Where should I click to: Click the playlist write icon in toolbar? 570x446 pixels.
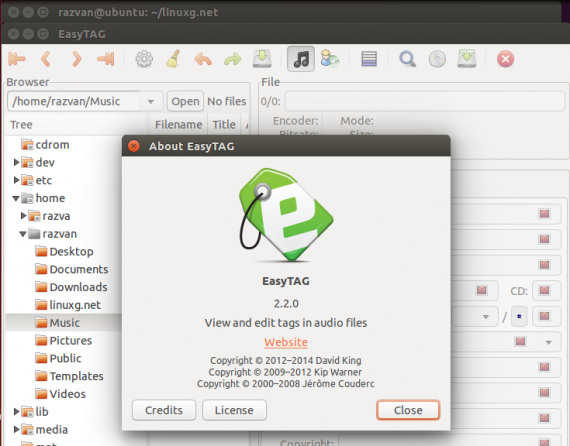pos(467,59)
